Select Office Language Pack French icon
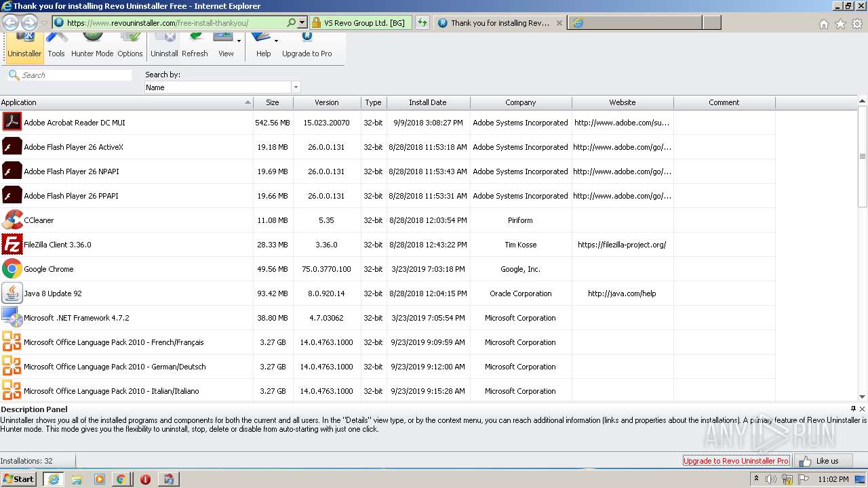The width and height of the screenshot is (868, 488). (x=12, y=342)
